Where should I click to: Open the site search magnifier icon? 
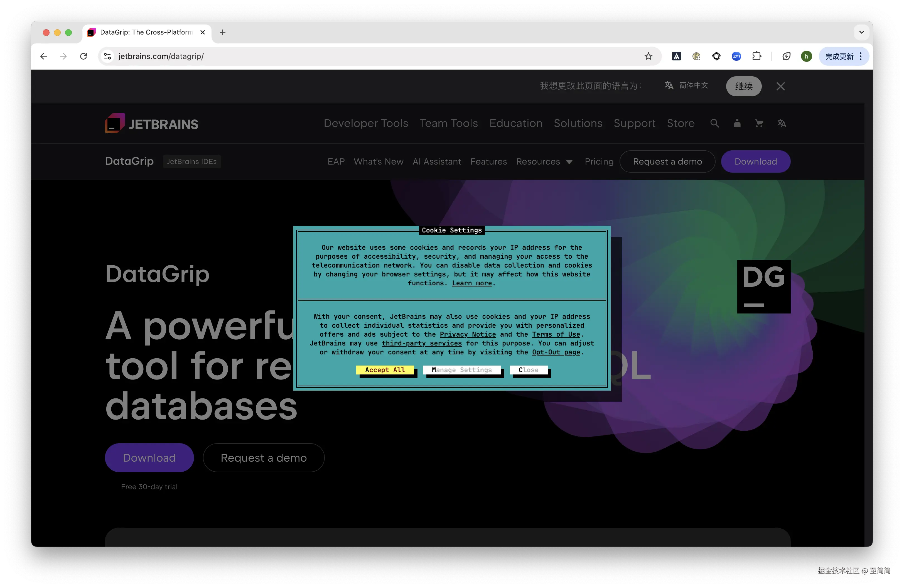(x=714, y=123)
